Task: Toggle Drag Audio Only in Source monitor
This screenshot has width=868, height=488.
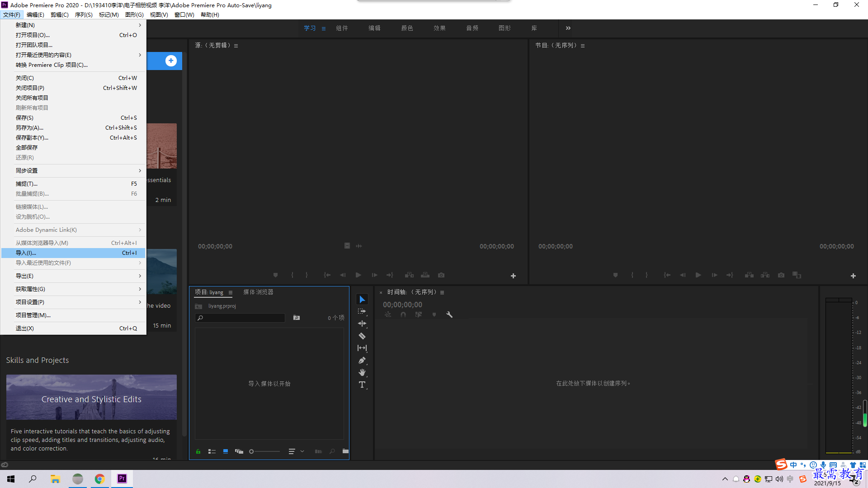Action: point(359,246)
